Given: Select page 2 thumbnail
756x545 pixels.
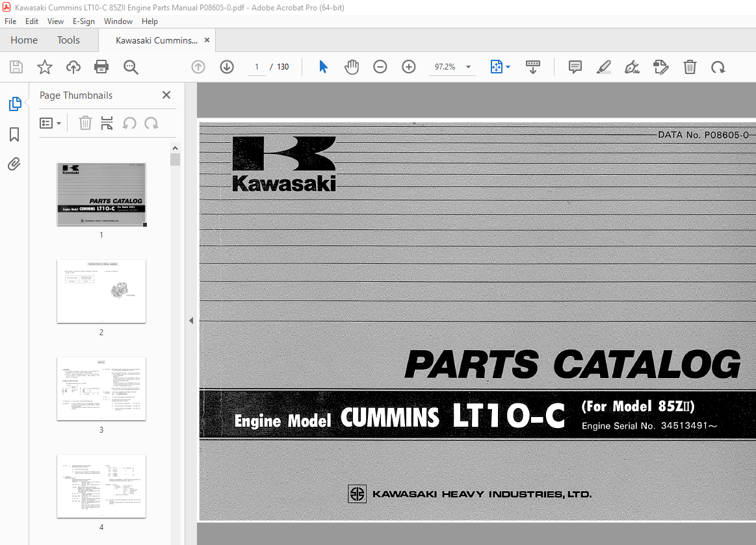Looking at the screenshot, I should click(101, 292).
